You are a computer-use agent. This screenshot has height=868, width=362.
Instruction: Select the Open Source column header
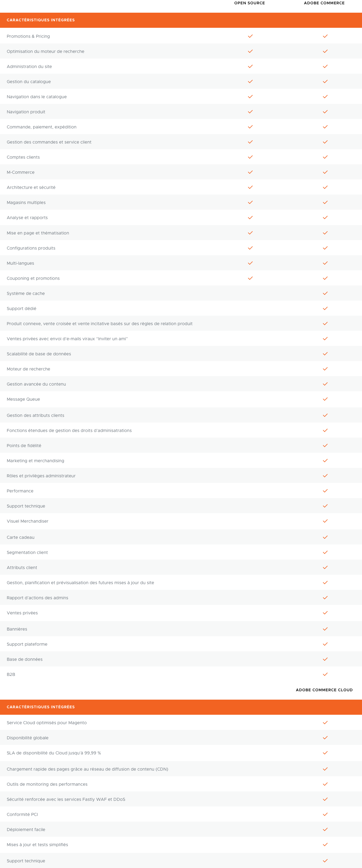click(x=249, y=3)
